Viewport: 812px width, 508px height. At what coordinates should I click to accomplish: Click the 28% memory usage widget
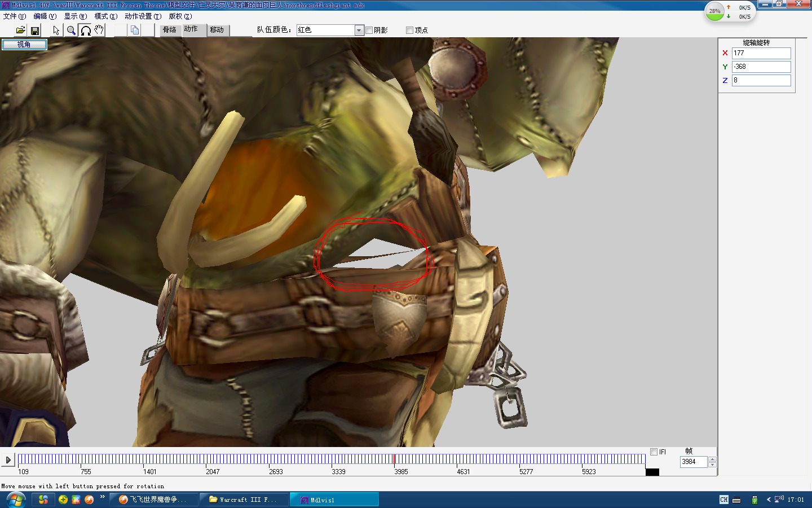click(x=715, y=11)
